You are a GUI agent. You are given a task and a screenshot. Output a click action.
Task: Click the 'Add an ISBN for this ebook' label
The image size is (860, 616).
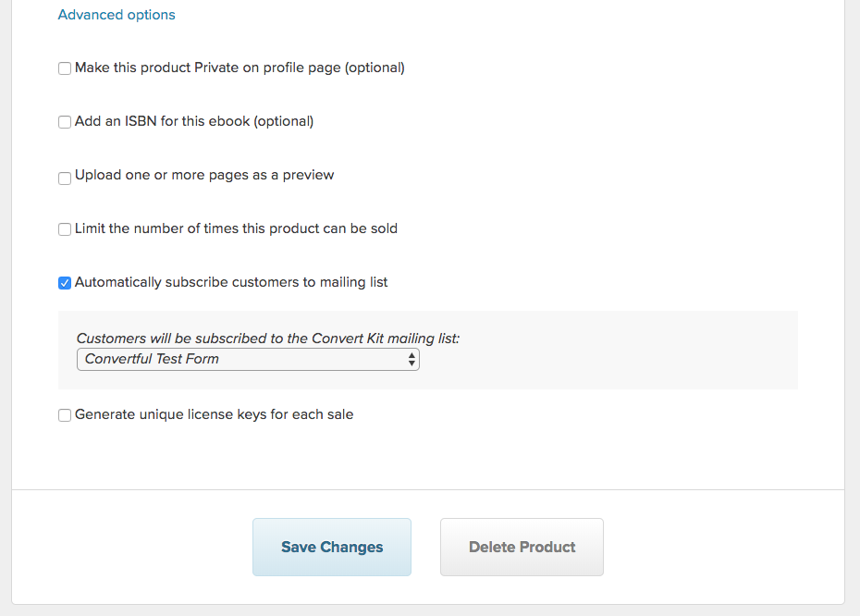194,121
